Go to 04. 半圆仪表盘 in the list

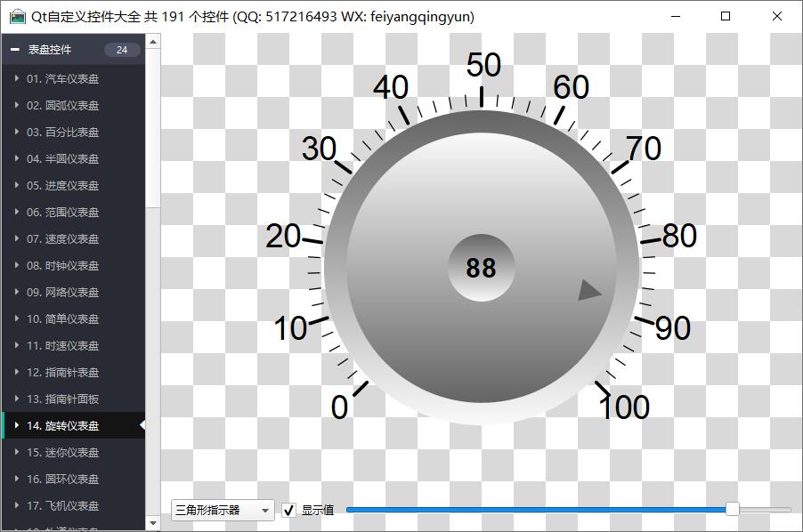pyautogui.click(x=62, y=158)
